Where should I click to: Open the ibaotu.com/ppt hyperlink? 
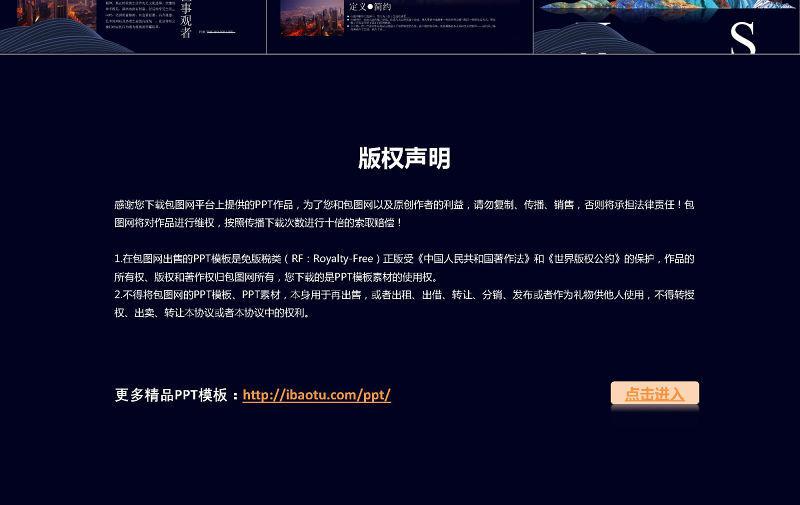click(x=316, y=395)
